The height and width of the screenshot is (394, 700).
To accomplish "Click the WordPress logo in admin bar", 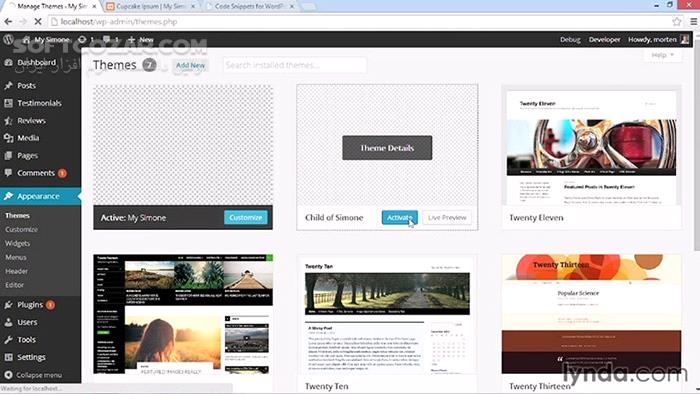I will coord(8,39).
